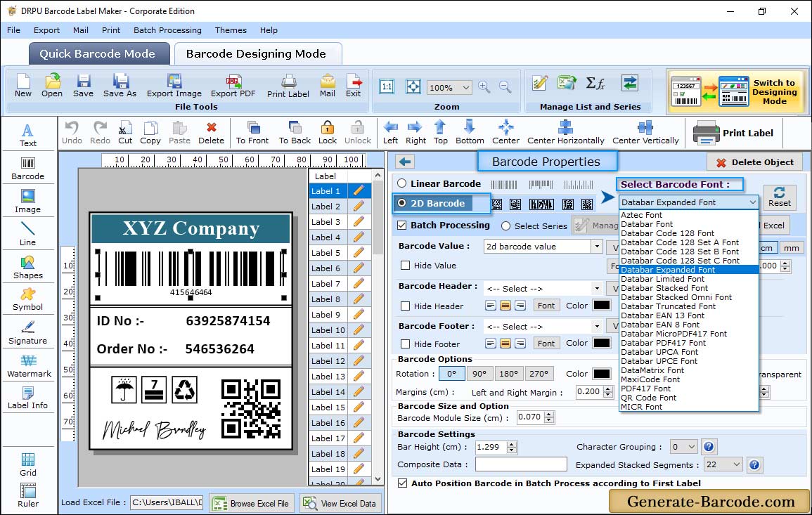Click the Mail icon in File Tools

pyautogui.click(x=328, y=86)
